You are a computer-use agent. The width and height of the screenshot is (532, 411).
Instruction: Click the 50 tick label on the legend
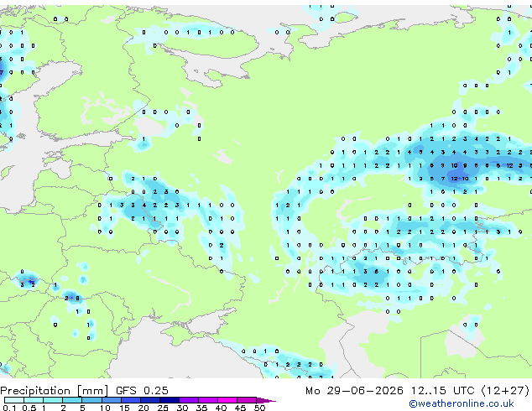tap(259, 408)
